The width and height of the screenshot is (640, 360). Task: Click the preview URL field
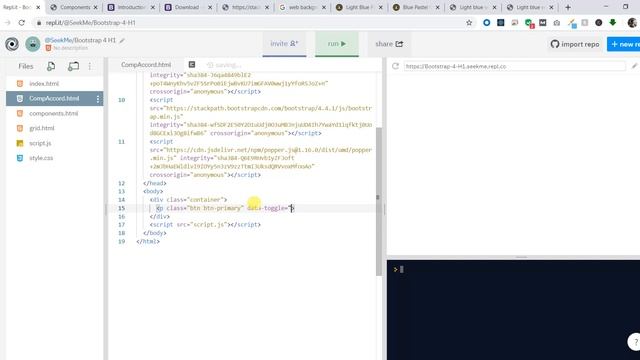click(x=514, y=66)
